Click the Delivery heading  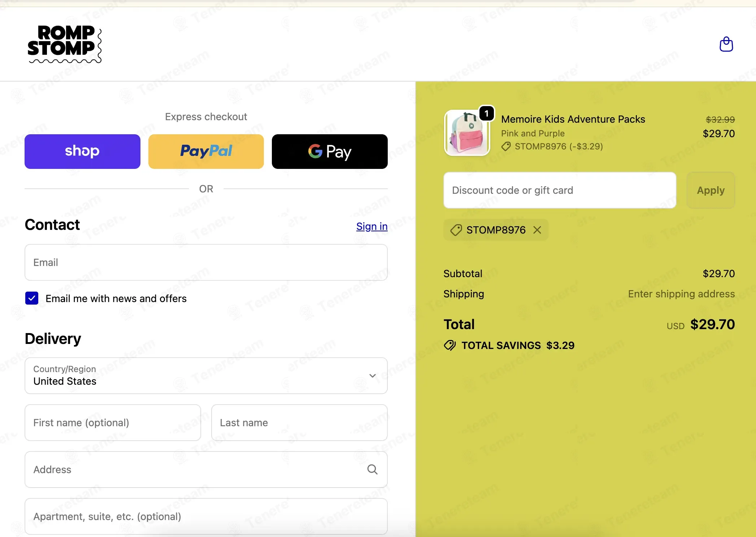coord(53,339)
